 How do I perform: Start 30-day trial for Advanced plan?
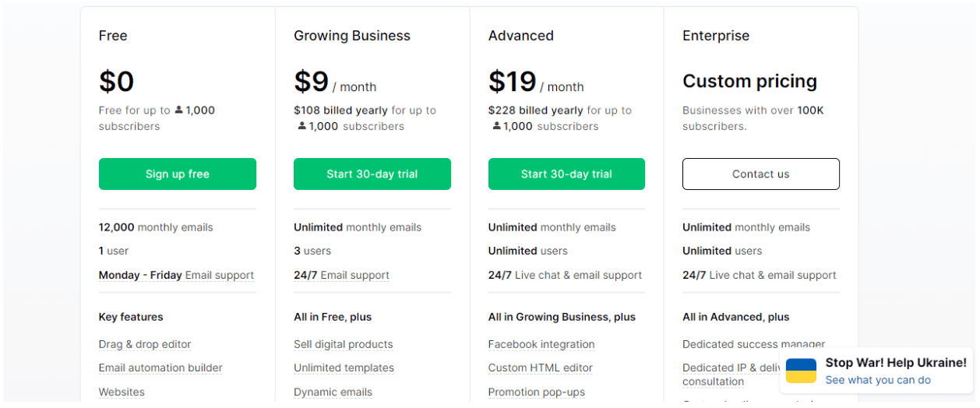tap(566, 174)
